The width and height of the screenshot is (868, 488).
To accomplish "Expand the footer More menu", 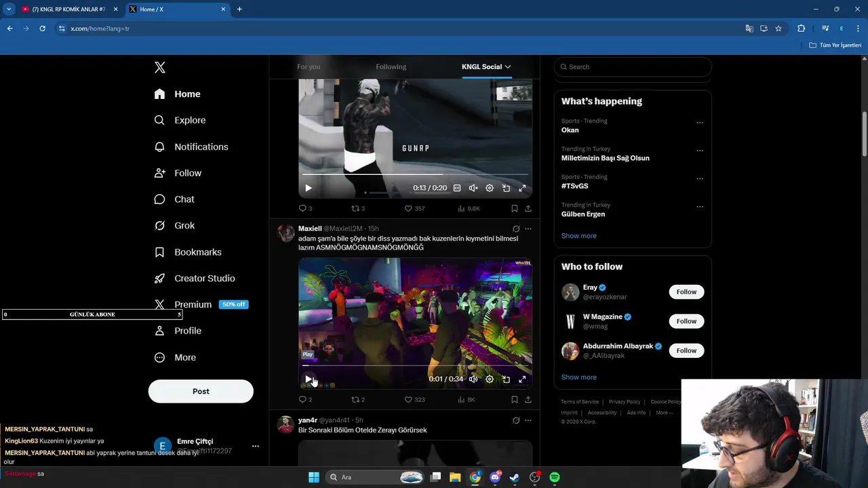I will (x=665, y=413).
